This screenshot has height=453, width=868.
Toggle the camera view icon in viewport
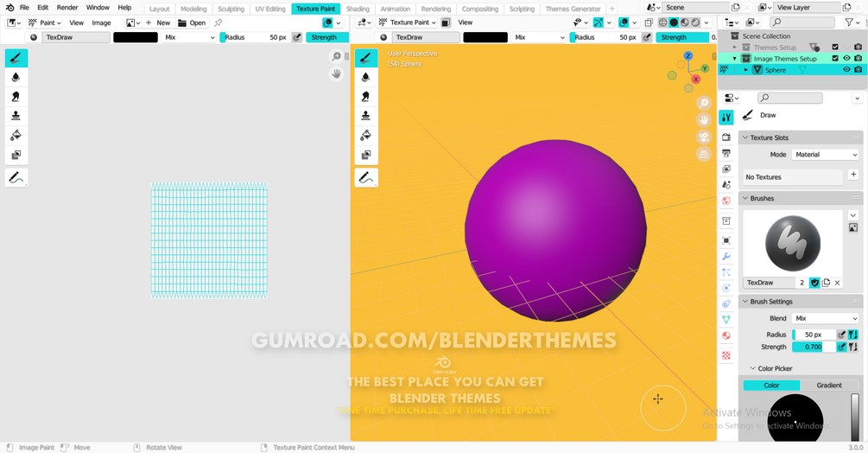pos(704,137)
